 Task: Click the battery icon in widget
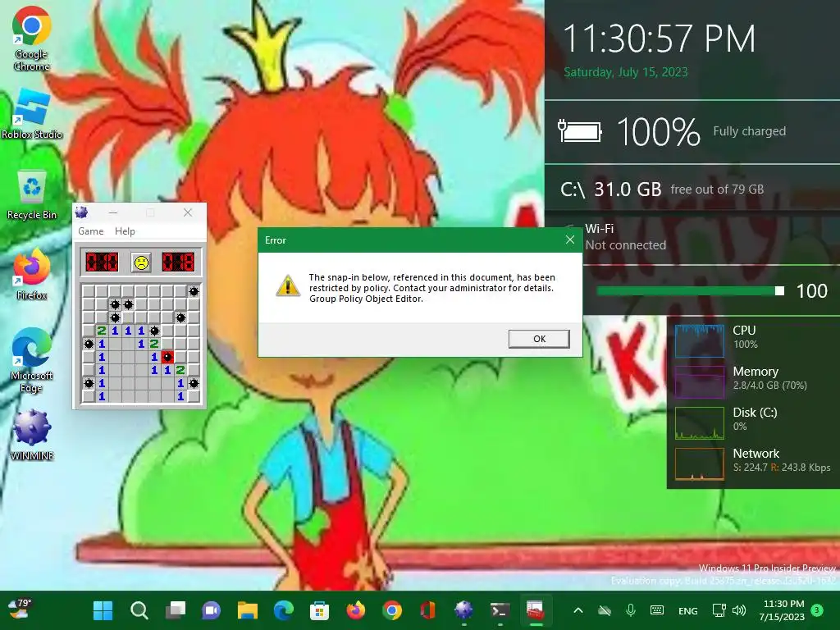(580, 131)
